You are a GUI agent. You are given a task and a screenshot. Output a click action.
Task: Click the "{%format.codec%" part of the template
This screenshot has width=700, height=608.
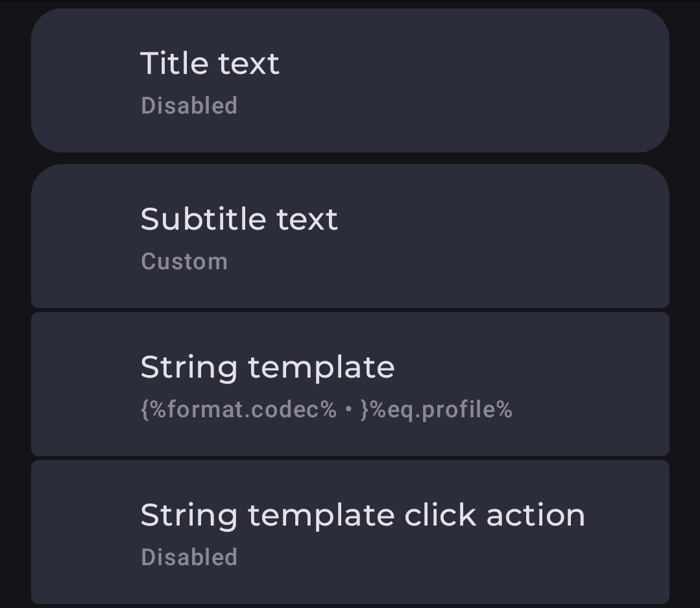(x=239, y=409)
